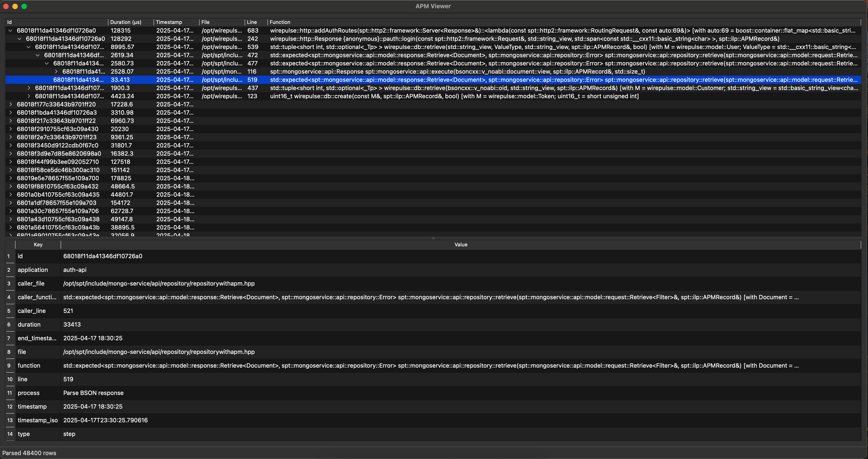
Task: Expand row 6801a30c78657f55e109a706
Action: tap(10, 211)
